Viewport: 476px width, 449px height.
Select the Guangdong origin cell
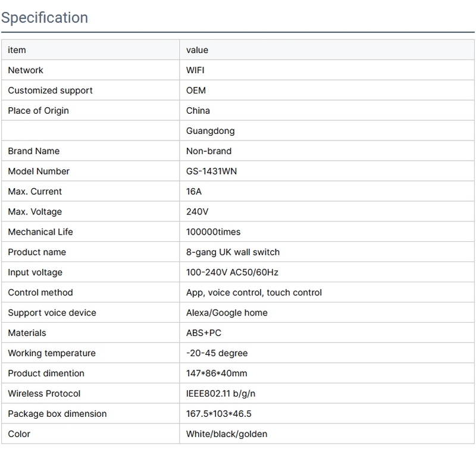[x=210, y=131]
